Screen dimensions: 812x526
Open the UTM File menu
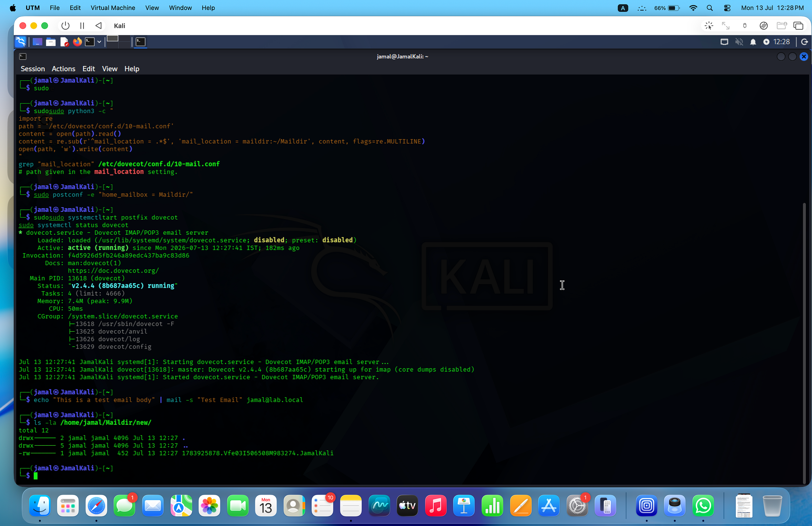pos(55,8)
